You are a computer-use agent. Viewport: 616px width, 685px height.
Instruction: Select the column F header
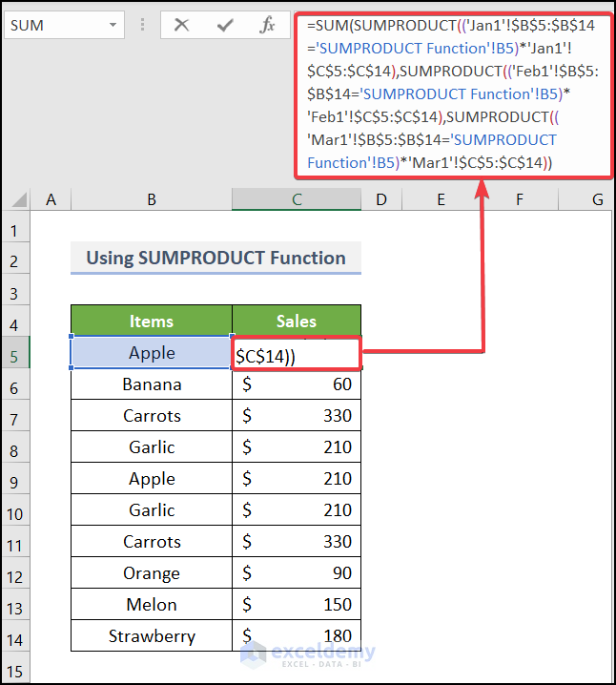pyautogui.click(x=519, y=199)
